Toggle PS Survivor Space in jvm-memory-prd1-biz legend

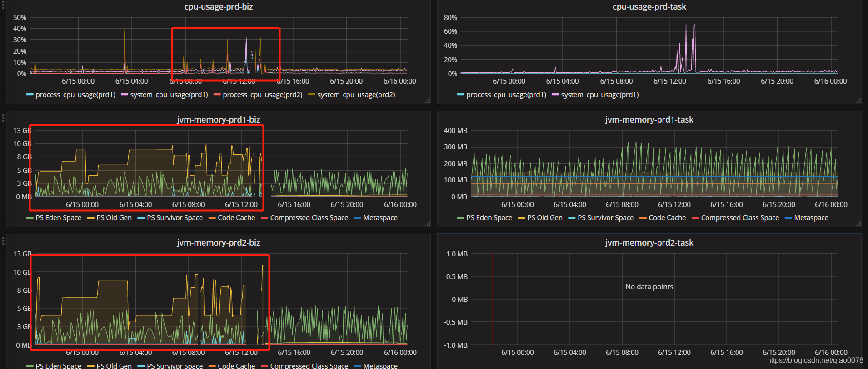point(175,218)
